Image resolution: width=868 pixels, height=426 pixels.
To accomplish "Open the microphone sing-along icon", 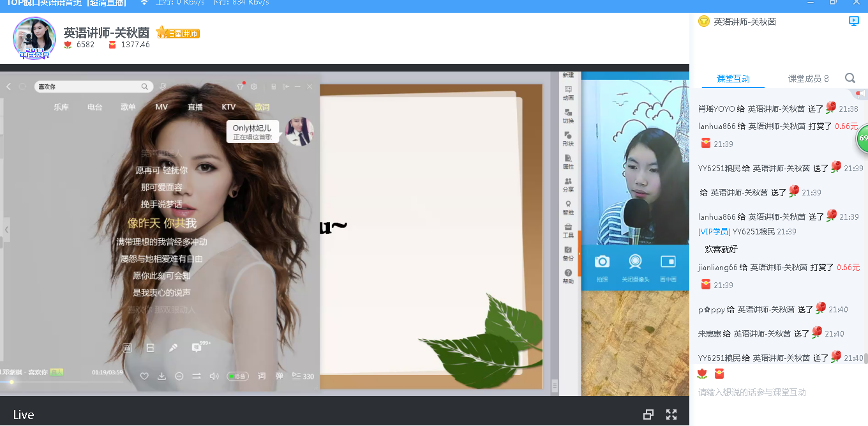I will (173, 348).
